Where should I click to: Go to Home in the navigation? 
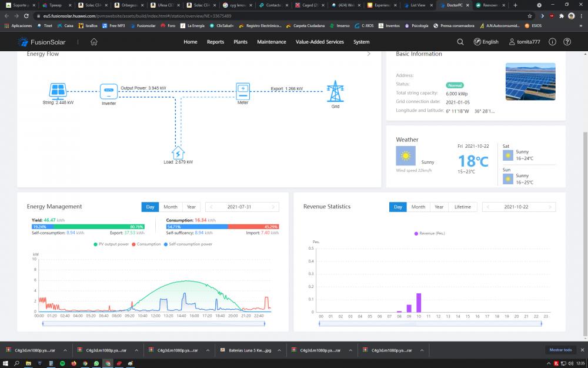coord(190,42)
